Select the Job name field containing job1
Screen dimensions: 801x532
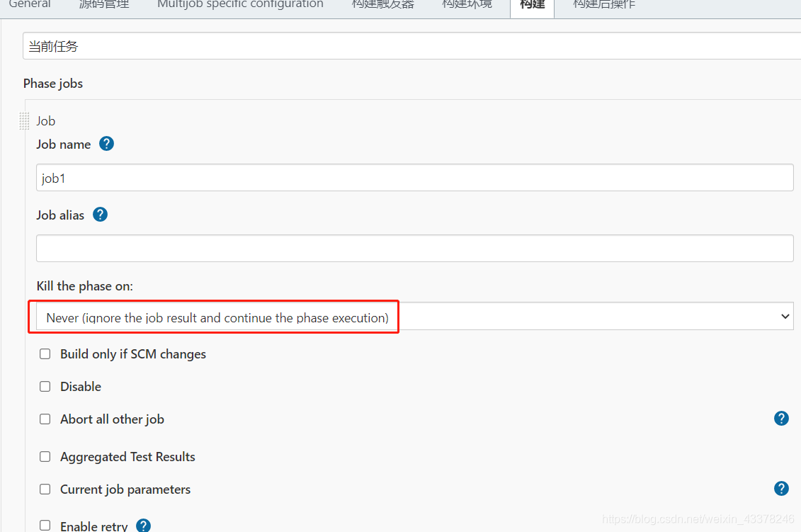[283, 177]
